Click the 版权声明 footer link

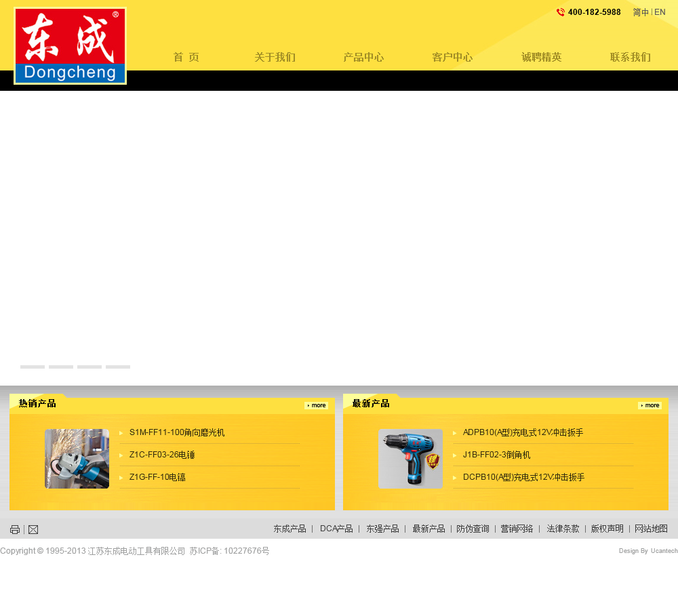(607, 529)
